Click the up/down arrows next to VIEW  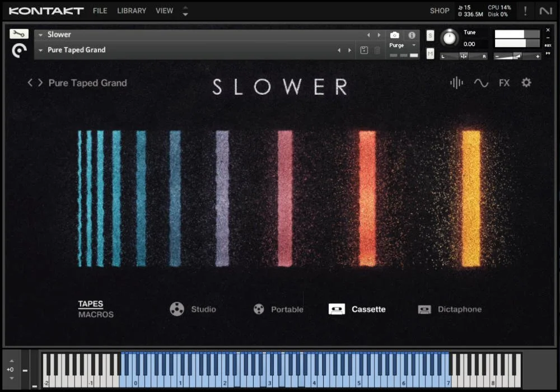[x=185, y=11]
